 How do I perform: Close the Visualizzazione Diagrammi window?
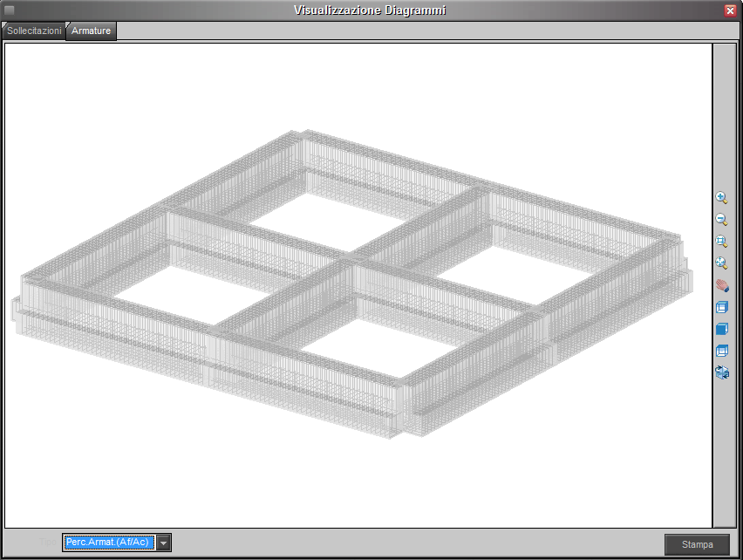tap(730, 10)
